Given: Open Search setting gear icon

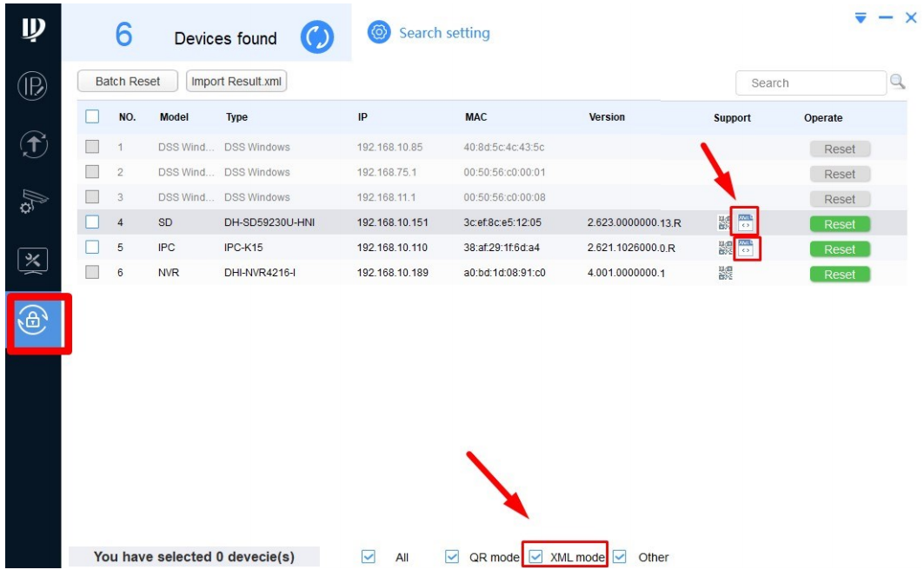Looking at the screenshot, I should [x=379, y=33].
